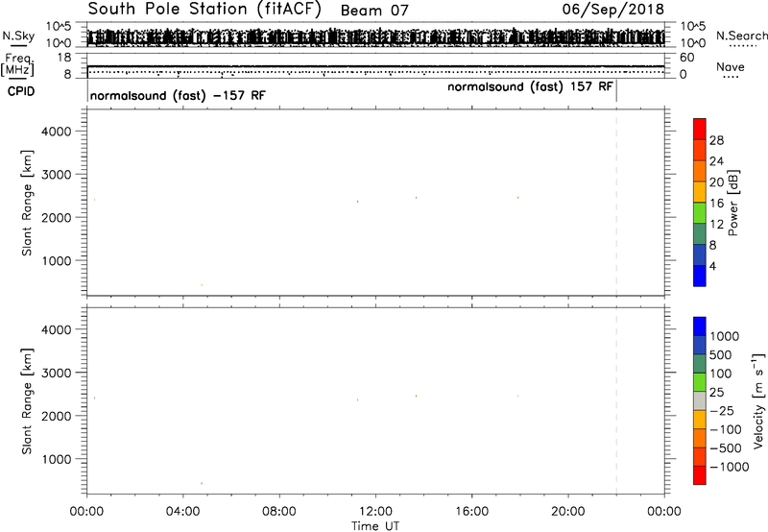Click the solid line sample under "N.Sky"
Screen dimensions: 768x532
point(18,45)
